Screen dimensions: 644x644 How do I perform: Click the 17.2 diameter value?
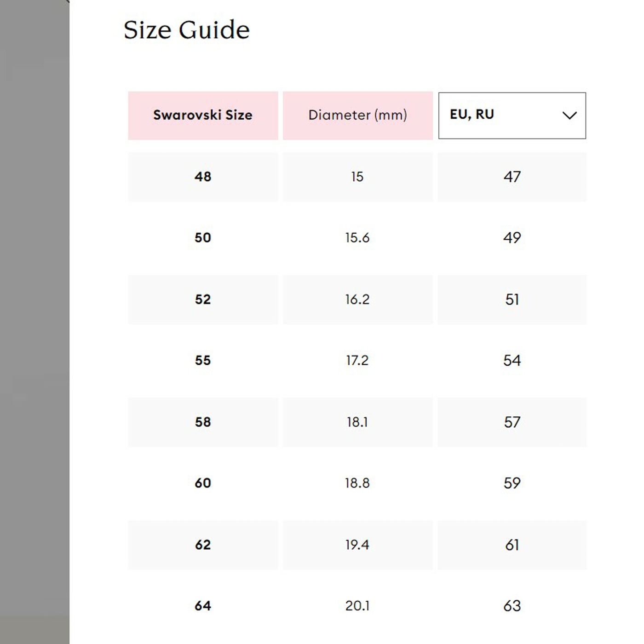tap(357, 360)
